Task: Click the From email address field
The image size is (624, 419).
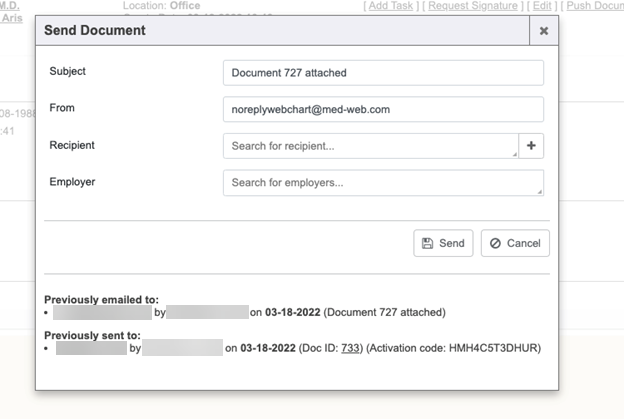Action: tap(383, 109)
